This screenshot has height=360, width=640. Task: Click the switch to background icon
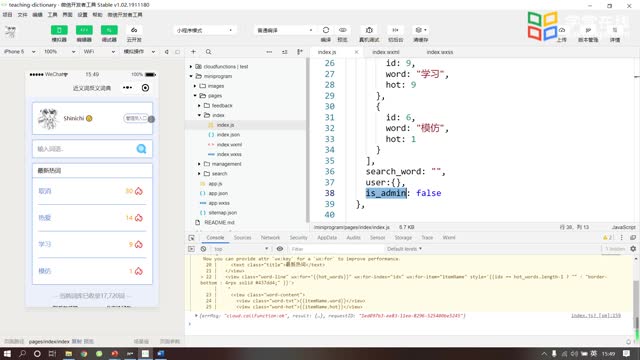tap(395, 30)
